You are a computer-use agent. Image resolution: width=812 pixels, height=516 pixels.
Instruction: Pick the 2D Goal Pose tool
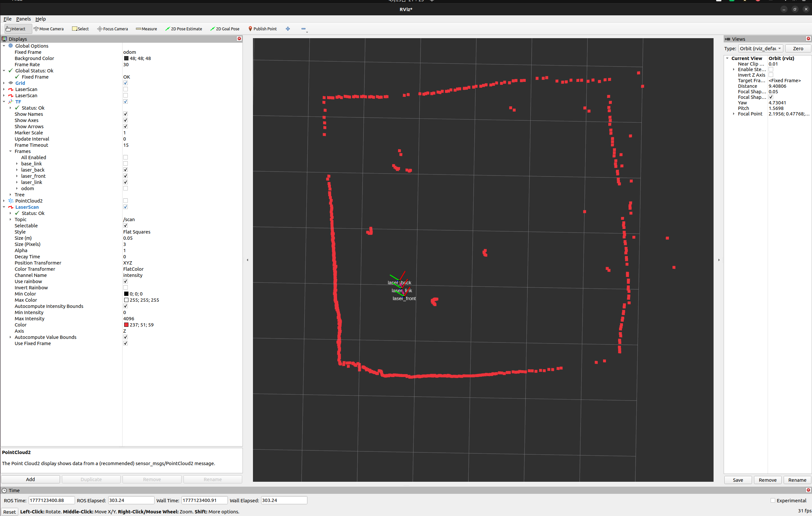point(225,29)
